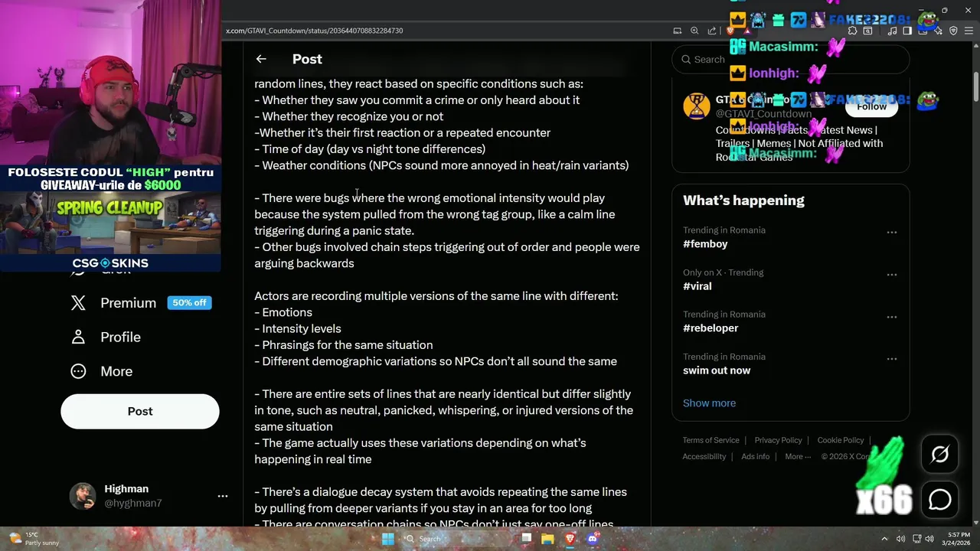Screen dimensions: 980x551
Task: Open the Brave hamburger main menu
Action: click(x=969, y=31)
